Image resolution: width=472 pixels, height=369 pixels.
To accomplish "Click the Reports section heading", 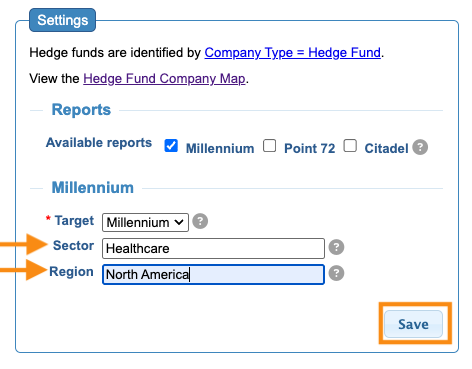I will click(81, 110).
